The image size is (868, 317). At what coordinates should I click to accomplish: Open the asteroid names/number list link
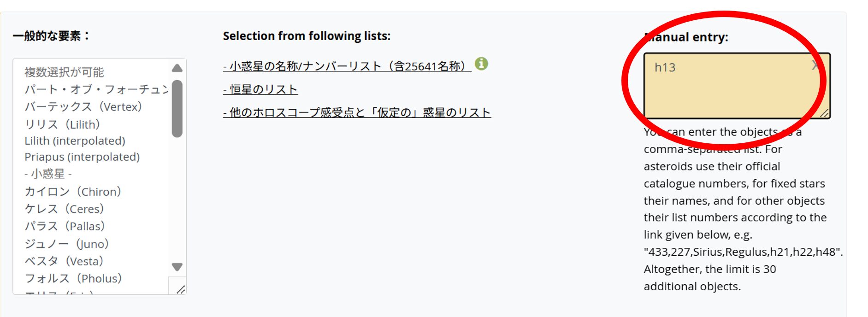pyautogui.click(x=347, y=66)
